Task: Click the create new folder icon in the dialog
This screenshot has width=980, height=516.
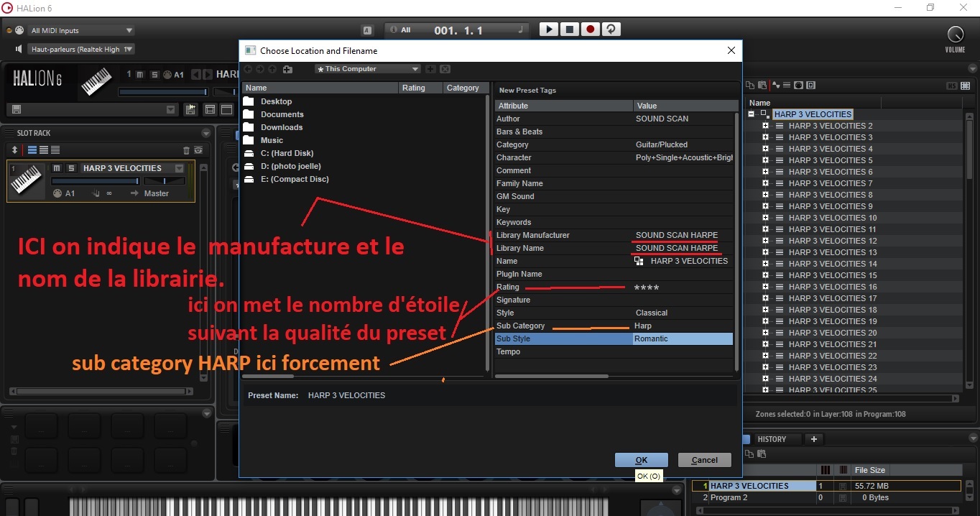Action: pos(287,70)
